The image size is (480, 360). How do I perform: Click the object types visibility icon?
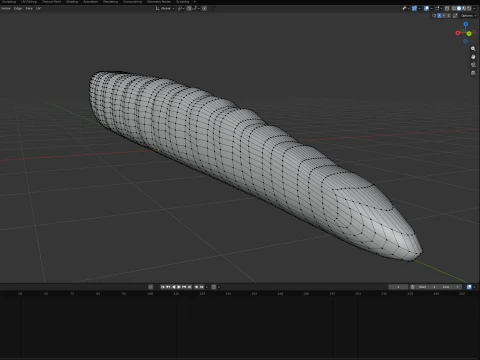(404, 8)
